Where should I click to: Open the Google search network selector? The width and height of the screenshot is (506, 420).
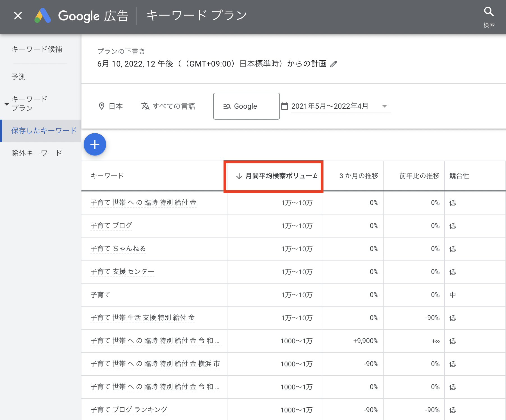tap(246, 106)
